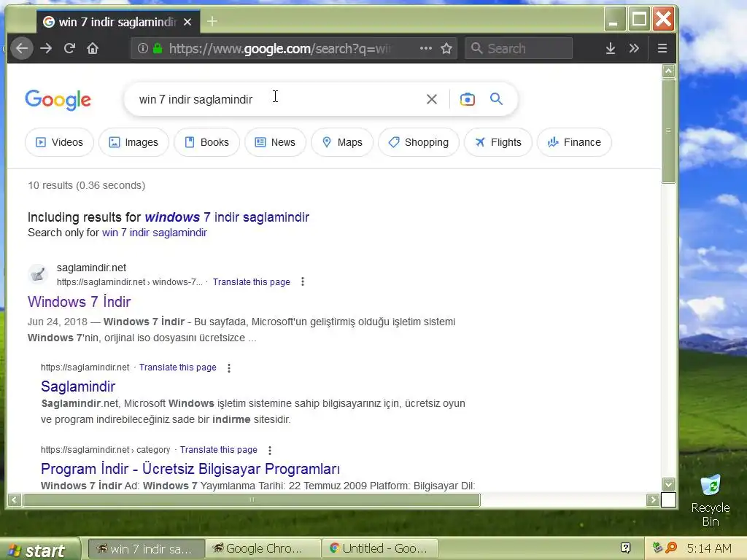Click the orange magnifier system tray icon

pos(671,548)
